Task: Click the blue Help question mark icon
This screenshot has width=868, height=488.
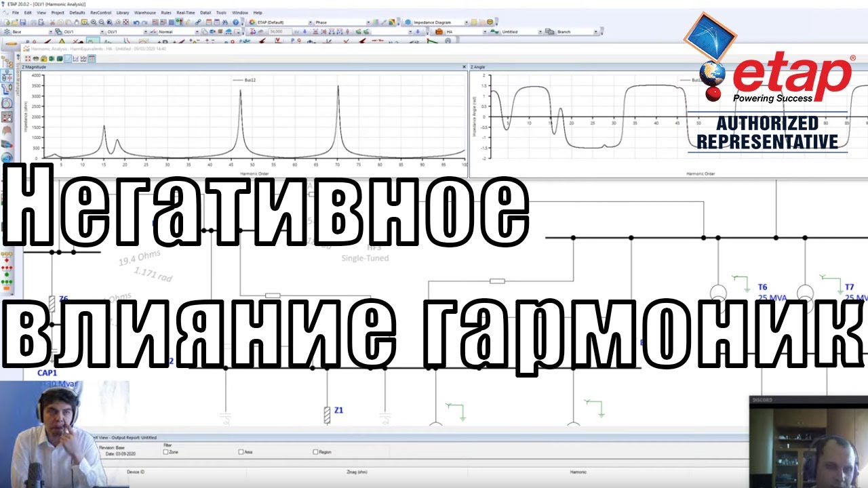Action: click(235, 22)
